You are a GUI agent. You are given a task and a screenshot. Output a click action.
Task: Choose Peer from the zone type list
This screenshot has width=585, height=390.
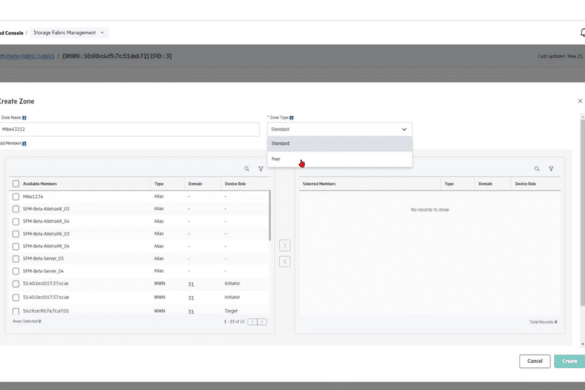340,159
